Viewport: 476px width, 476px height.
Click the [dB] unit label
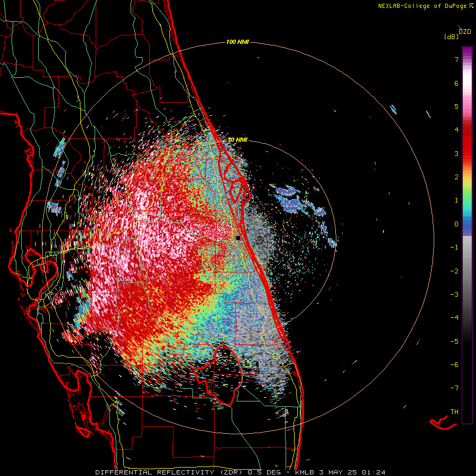(x=452, y=36)
